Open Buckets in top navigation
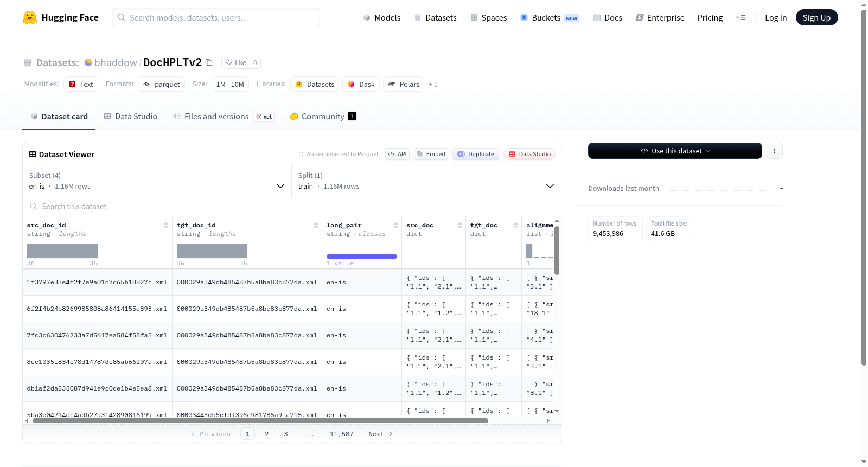 (x=550, y=17)
